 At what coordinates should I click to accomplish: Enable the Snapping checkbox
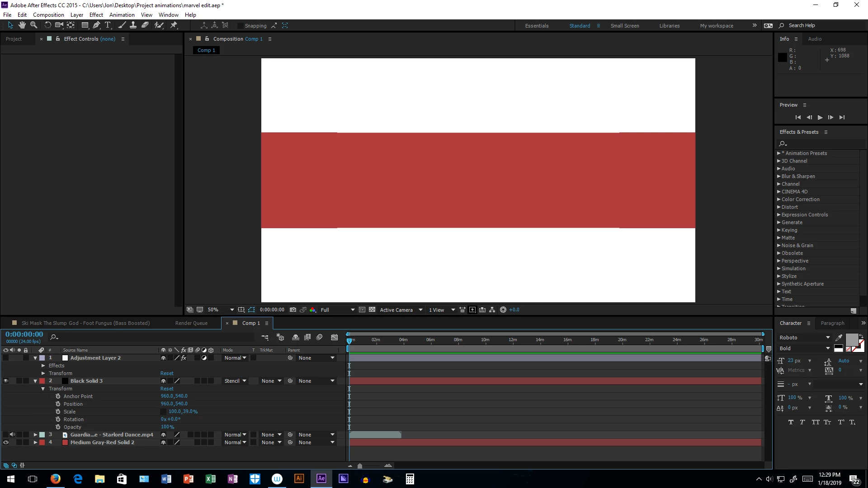click(241, 26)
